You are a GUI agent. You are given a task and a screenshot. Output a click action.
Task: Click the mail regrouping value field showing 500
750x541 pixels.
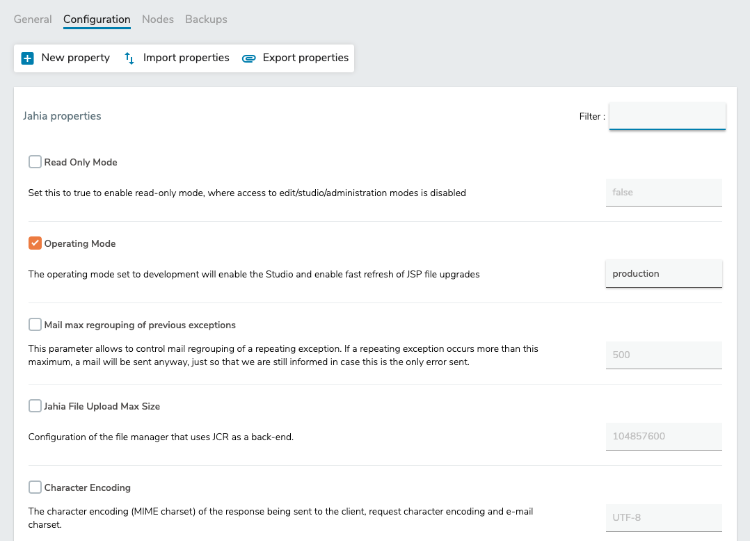coord(664,355)
